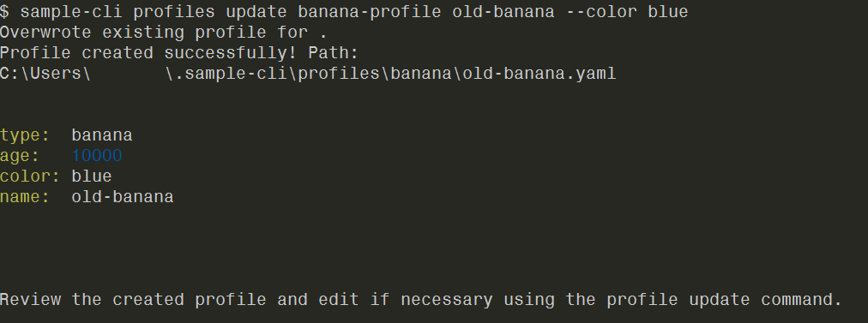Click the '--color' flag in command
The width and height of the screenshot is (868, 323).
(x=600, y=12)
